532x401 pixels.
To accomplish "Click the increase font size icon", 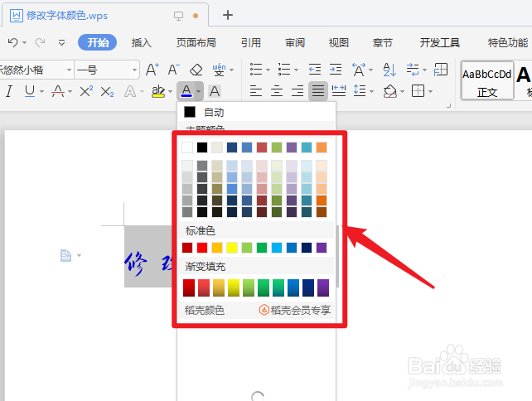I will tap(152, 70).
